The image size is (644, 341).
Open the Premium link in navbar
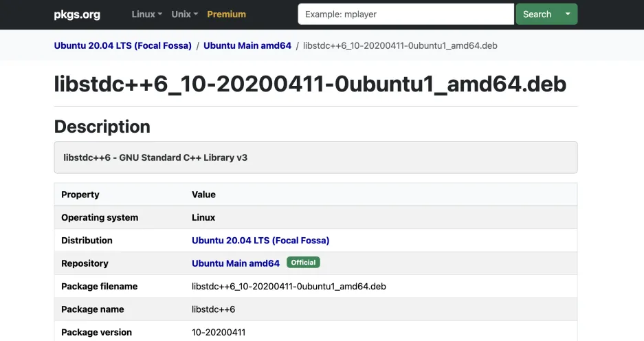pyautogui.click(x=226, y=14)
